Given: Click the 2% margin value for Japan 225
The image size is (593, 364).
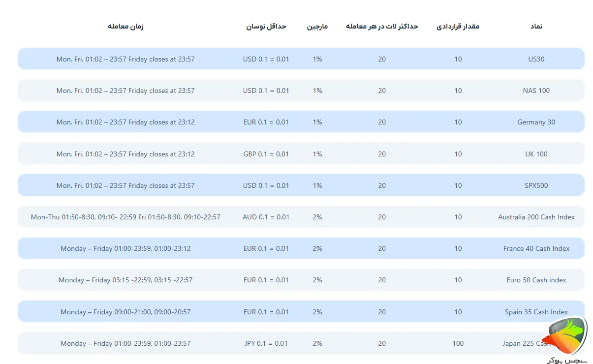Looking at the screenshot, I should click(x=317, y=343).
